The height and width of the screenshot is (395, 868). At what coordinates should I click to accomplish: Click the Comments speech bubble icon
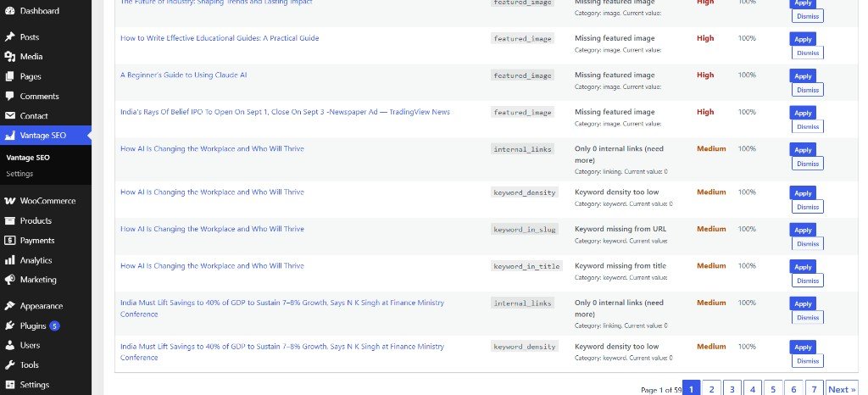(x=9, y=96)
